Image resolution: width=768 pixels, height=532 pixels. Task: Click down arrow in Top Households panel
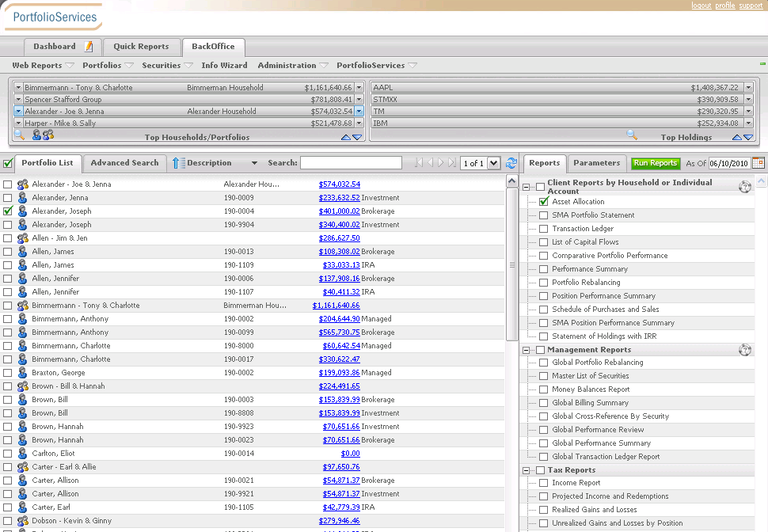(x=357, y=138)
